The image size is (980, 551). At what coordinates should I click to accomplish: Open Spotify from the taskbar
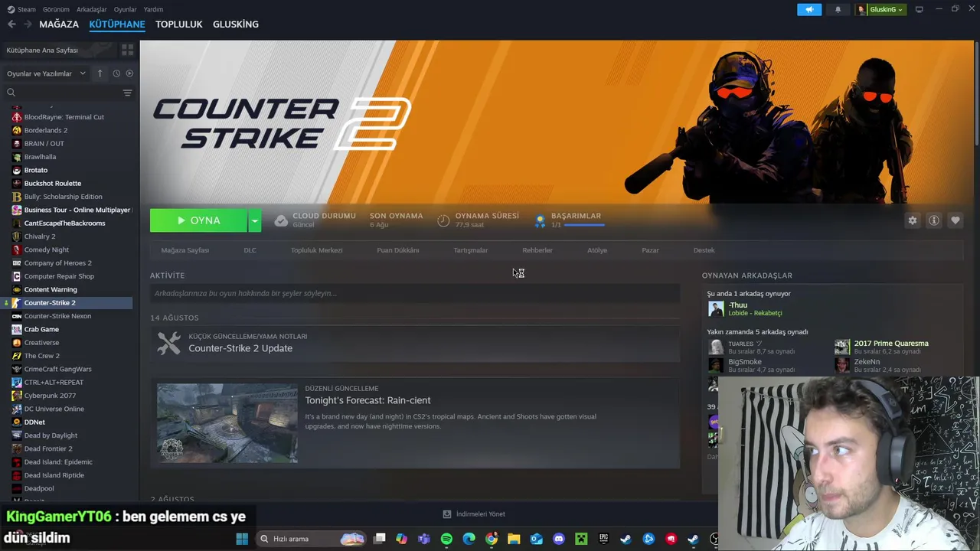[446, 539]
